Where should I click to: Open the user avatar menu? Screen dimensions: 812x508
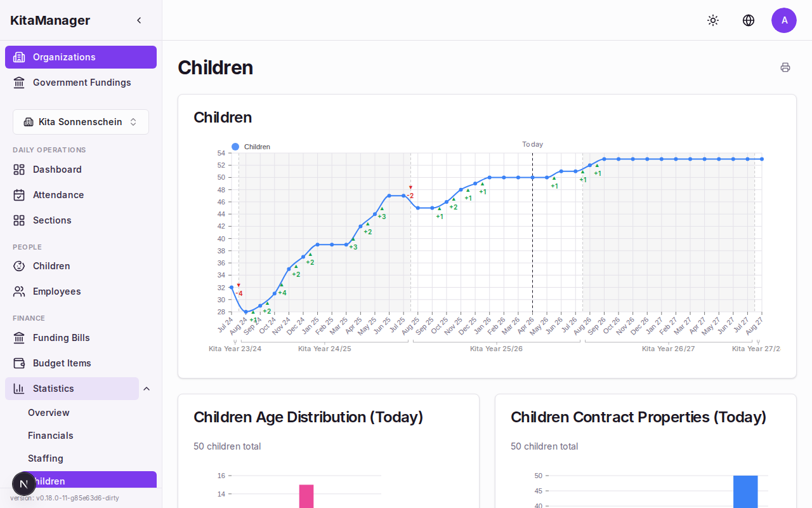tap(784, 20)
